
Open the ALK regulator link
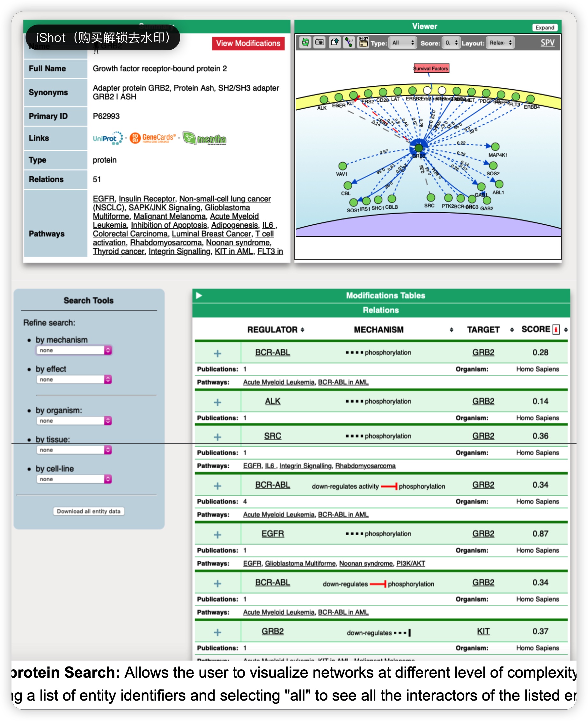click(273, 401)
